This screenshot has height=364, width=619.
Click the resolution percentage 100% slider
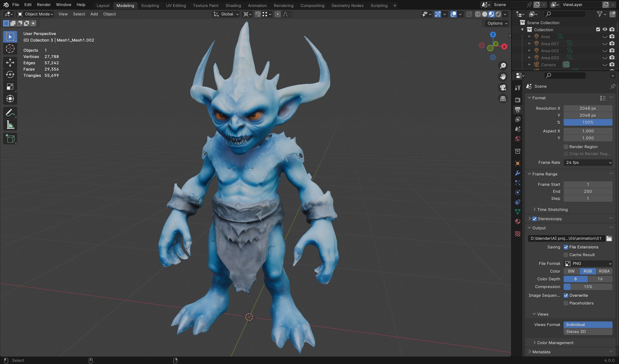pyautogui.click(x=588, y=123)
